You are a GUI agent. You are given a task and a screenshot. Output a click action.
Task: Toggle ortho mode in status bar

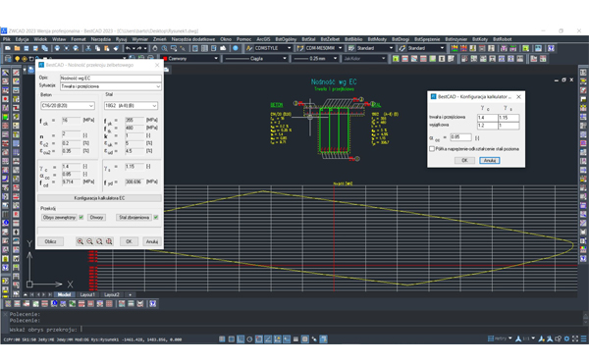click(241, 339)
